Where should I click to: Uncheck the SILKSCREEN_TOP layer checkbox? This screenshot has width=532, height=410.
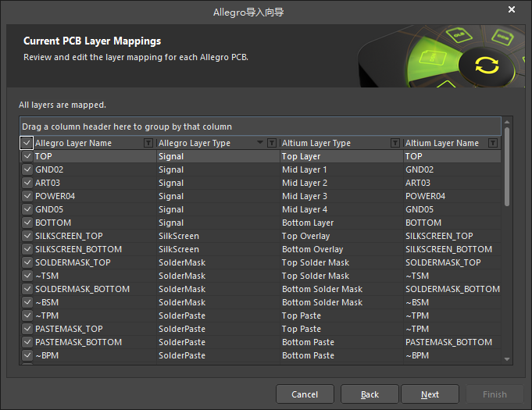[x=27, y=236]
